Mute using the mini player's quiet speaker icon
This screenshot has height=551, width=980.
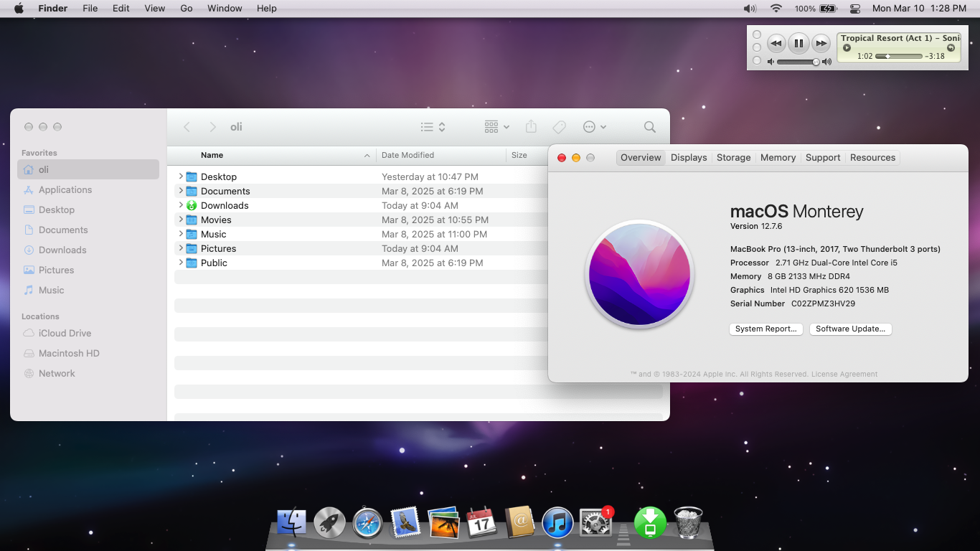[x=771, y=62]
